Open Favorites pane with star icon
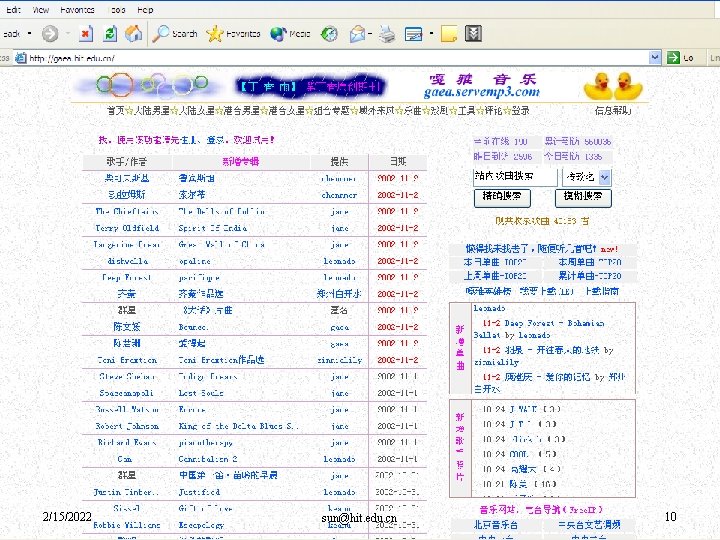This screenshot has height=540, width=720. pos(233,34)
